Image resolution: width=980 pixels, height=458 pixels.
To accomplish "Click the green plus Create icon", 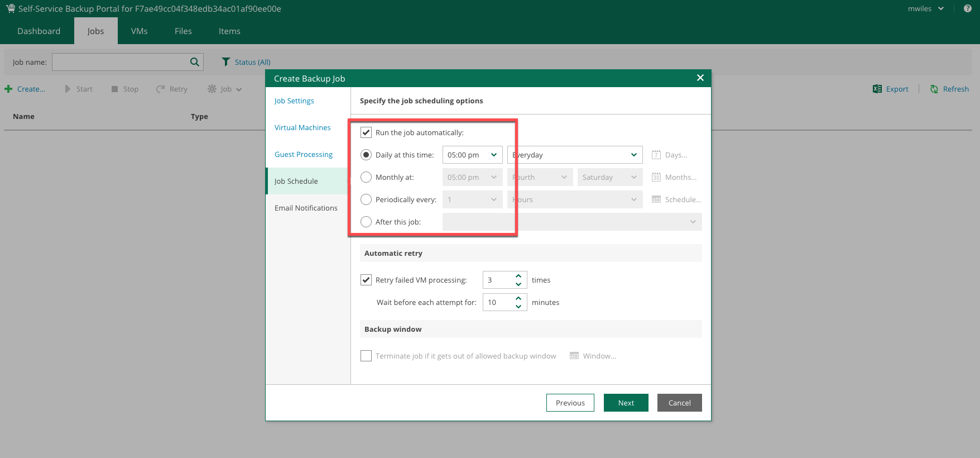I will click(8, 89).
